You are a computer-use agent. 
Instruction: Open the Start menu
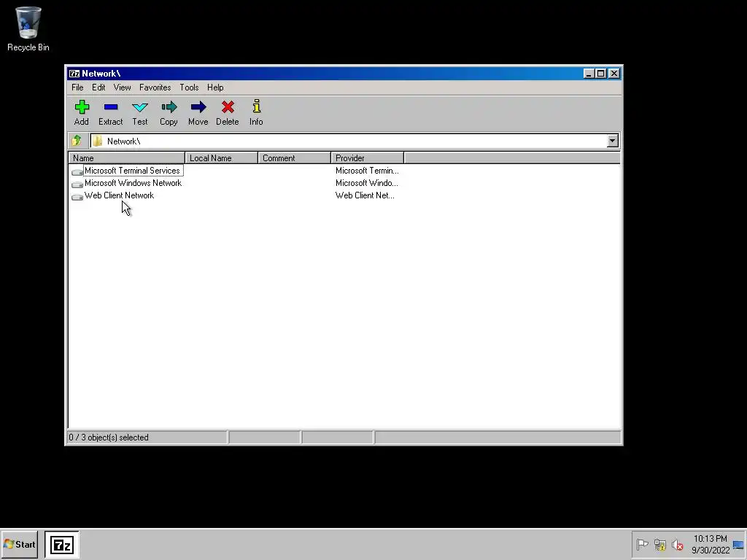coord(20,544)
